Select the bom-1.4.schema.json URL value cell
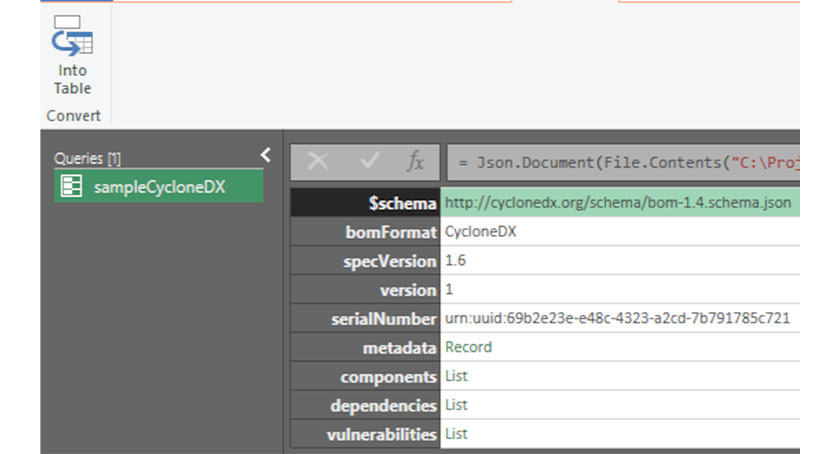Image resolution: width=840 pixels, height=454 pixels. pos(617,203)
